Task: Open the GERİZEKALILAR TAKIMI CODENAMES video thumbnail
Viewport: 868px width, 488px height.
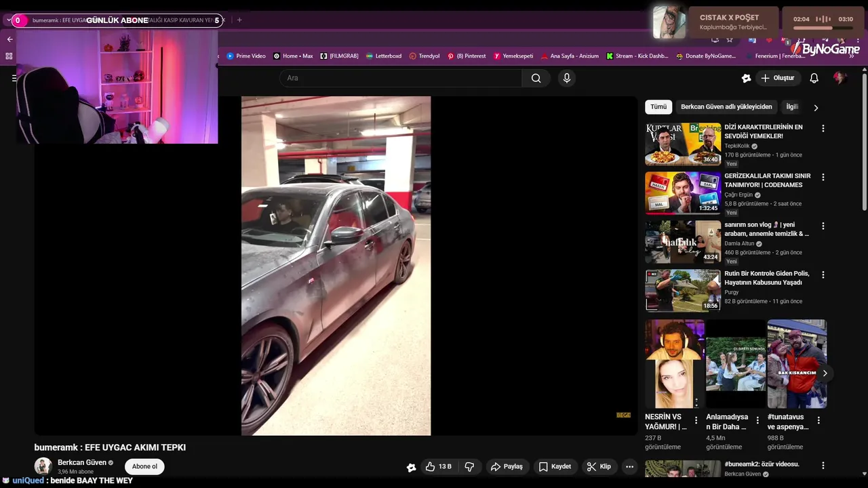Action: point(683,192)
